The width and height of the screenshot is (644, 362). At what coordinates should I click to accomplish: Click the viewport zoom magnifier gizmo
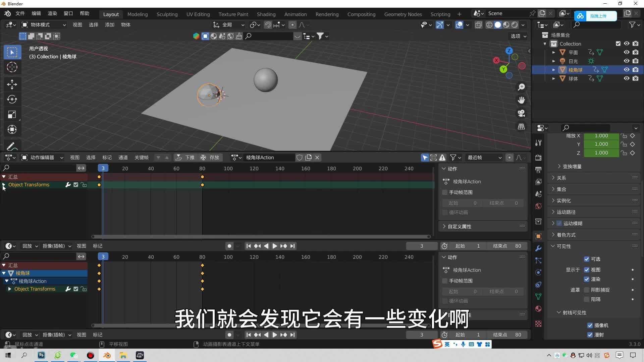click(521, 87)
